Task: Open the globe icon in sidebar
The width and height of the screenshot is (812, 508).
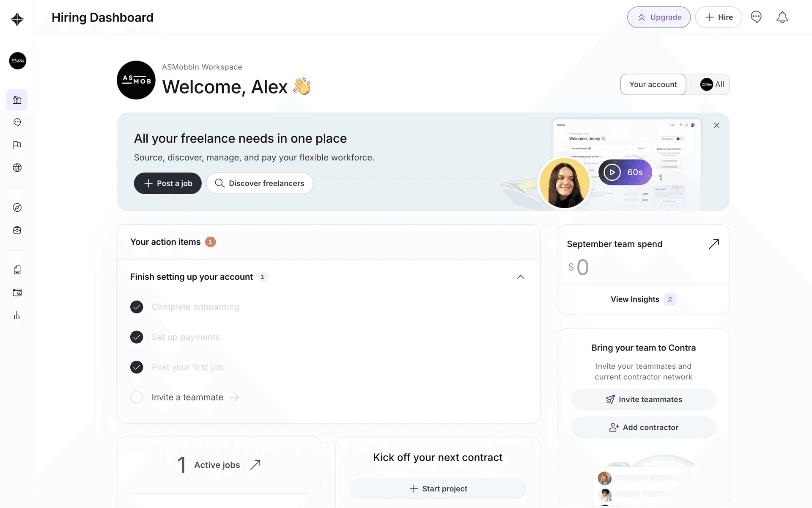Action: click(17, 168)
